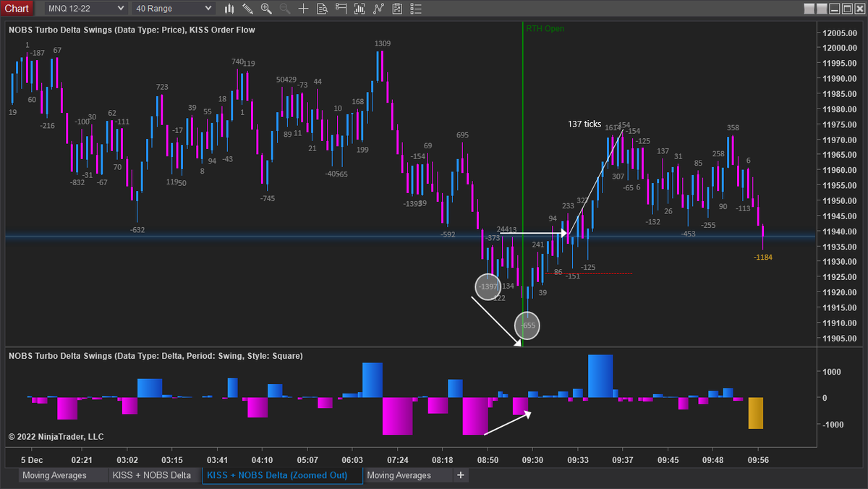The height and width of the screenshot is (489, 868).
Task: Open the Chart Trader icon
Action: (341, 9)
